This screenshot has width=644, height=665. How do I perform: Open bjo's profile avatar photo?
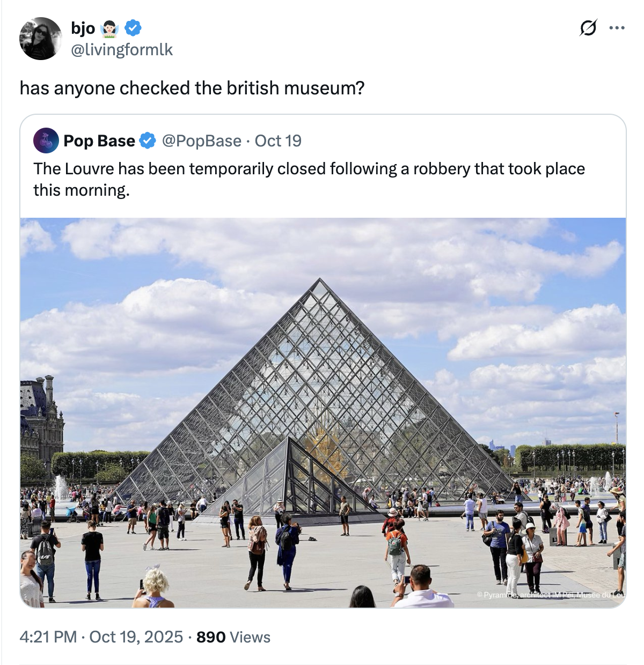pos(41,39)
